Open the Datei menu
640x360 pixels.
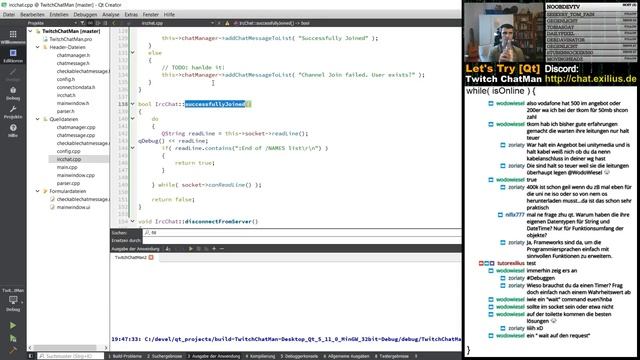tap(9, 14)
